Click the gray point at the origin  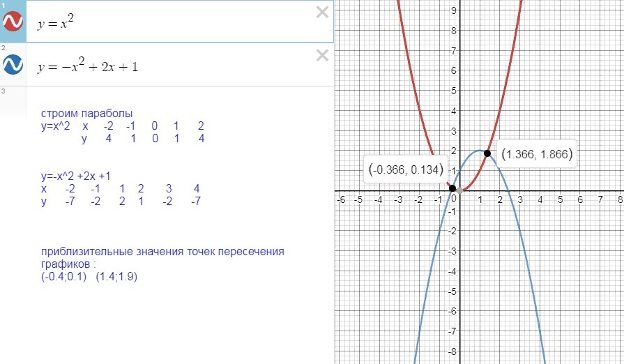459,190
